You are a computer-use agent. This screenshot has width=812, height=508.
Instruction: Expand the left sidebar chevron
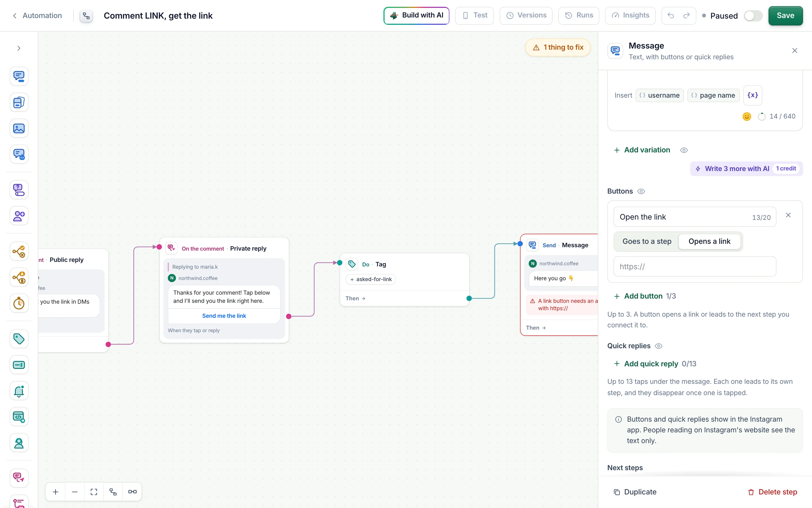(x=19, y=48)
